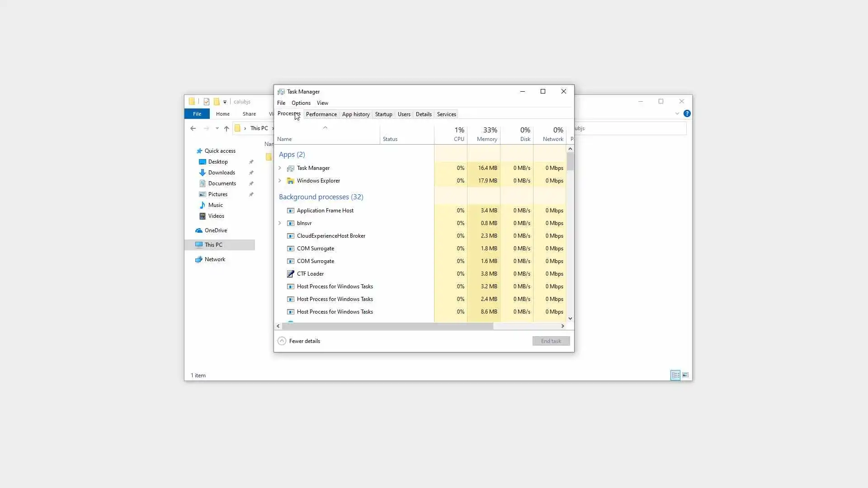This screenshot has width=868, height=488.
Task: Click the Memory column header
Action: [484, 134]
